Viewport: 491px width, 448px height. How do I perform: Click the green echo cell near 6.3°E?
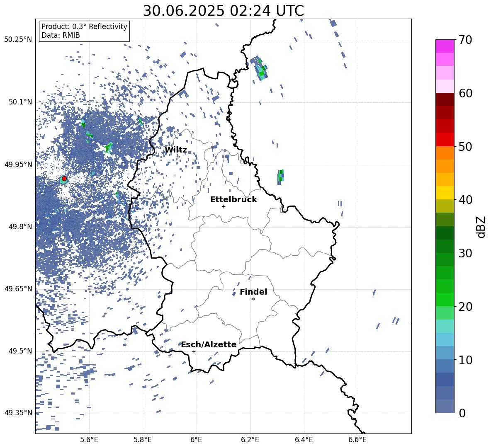pyautogui.click(x=281, y=177)
